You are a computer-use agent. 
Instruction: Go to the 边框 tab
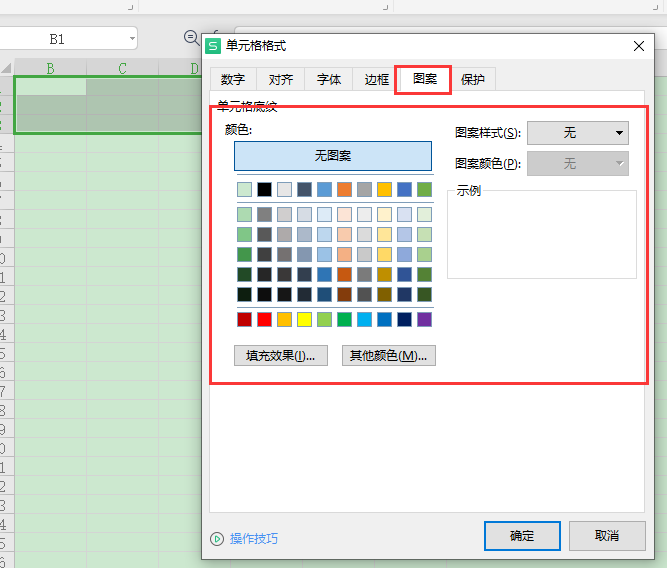tap(376, 80)
